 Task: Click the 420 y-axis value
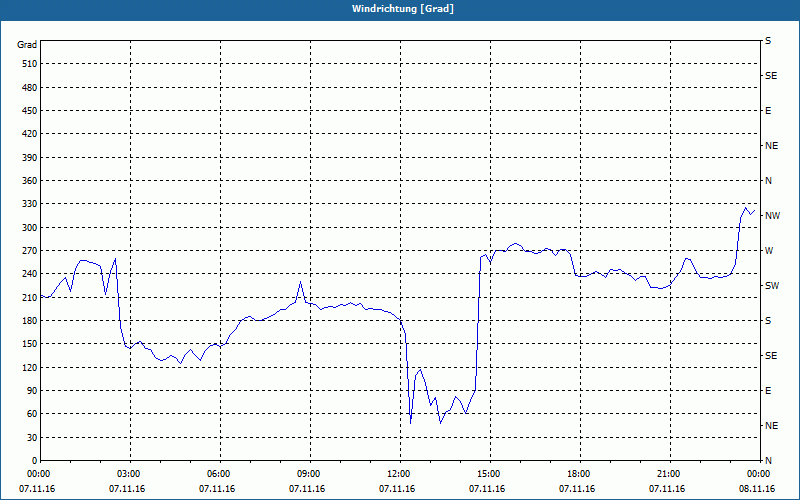coord(29,134)
